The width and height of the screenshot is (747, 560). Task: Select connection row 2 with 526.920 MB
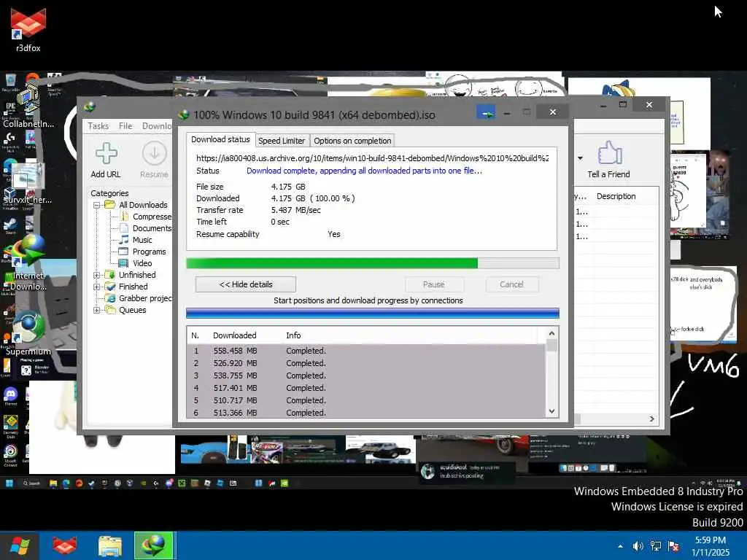(x=366, y=363)
